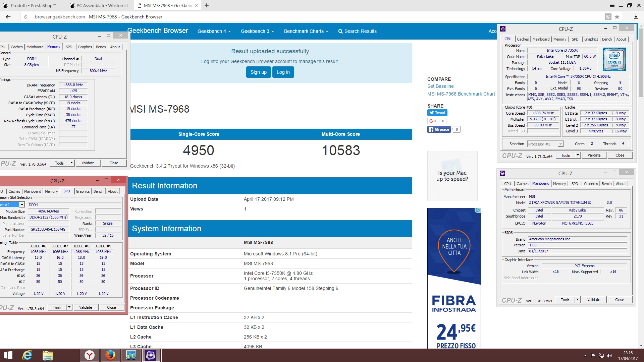Click the Intel Core i3 logo
The height and width of the screenshot is (362, 644).
[x=614, y=59]
